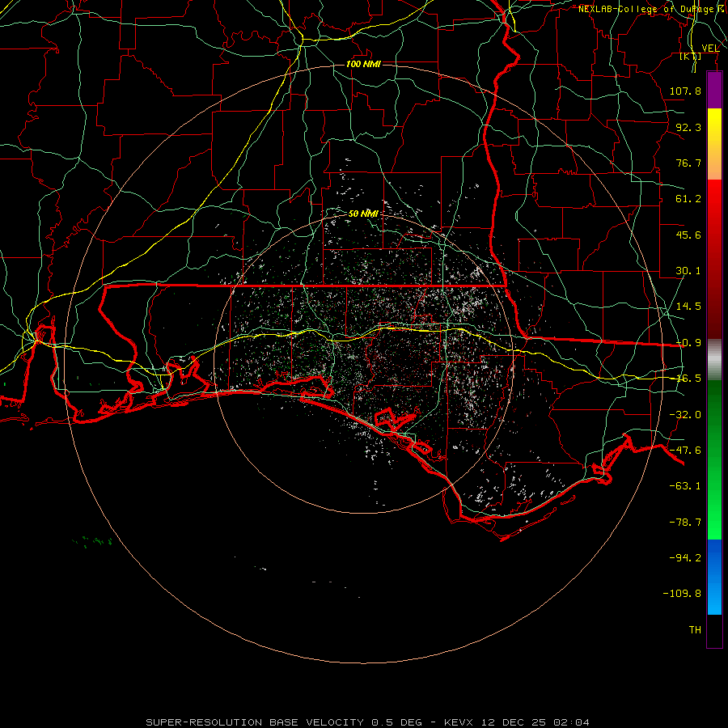Click the VEL legend title

[710, 49]
